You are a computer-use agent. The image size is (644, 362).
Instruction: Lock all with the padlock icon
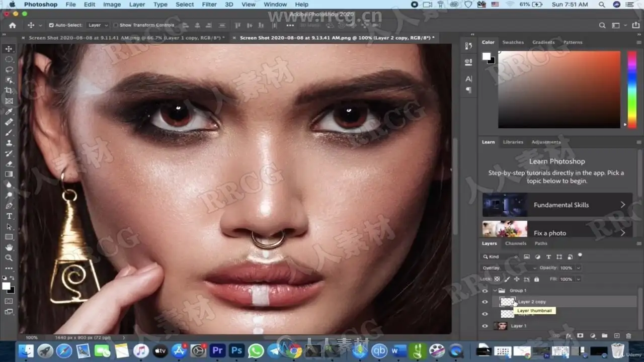[537, 279]
